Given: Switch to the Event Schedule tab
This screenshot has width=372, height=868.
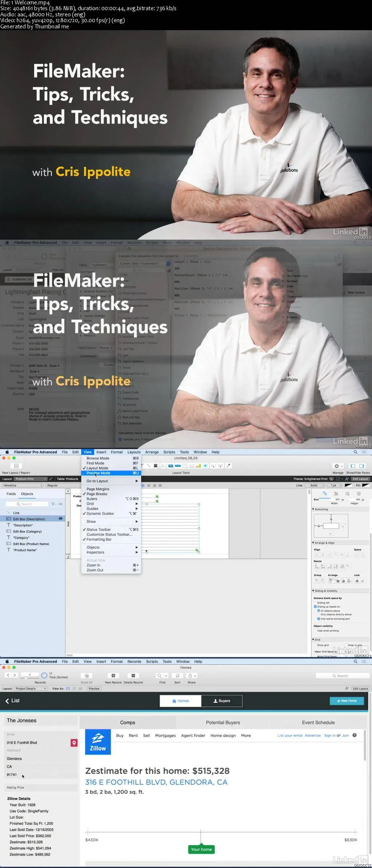Looking at the screenshot, I should pyautogui.click(x=318, y=723).
